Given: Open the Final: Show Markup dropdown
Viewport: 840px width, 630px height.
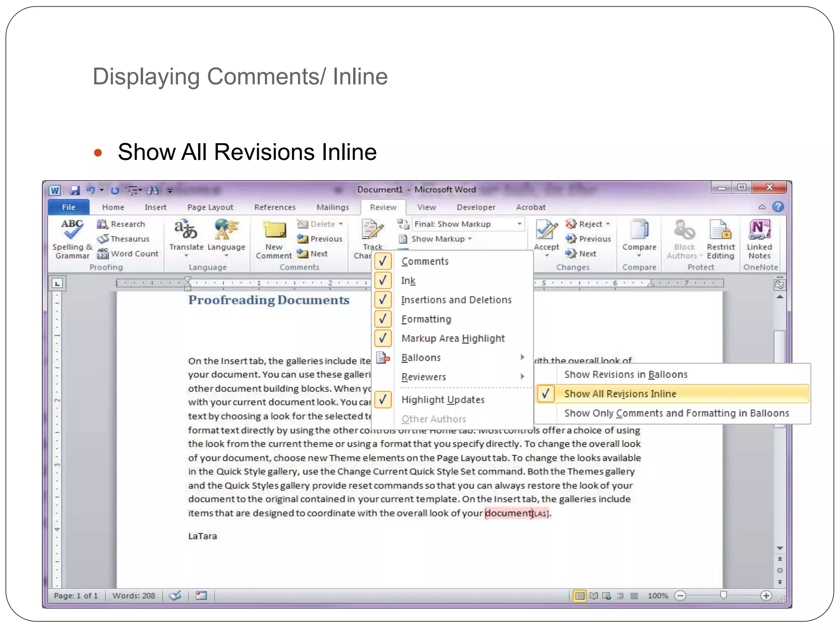Looking at the screenshot, I should 519,224.
